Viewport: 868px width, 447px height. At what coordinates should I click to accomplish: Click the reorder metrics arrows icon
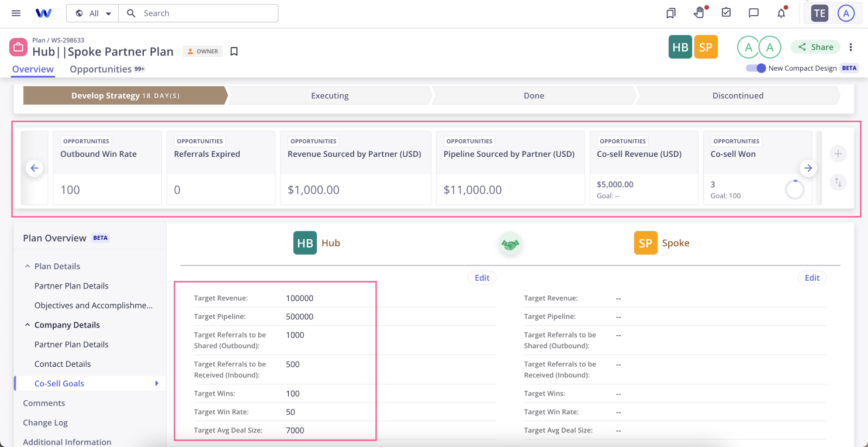(838, 183)
